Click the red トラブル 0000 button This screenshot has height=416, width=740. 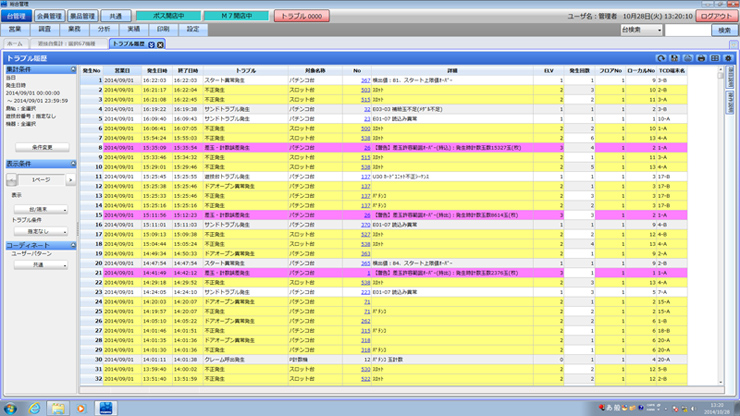click(302, 16)
